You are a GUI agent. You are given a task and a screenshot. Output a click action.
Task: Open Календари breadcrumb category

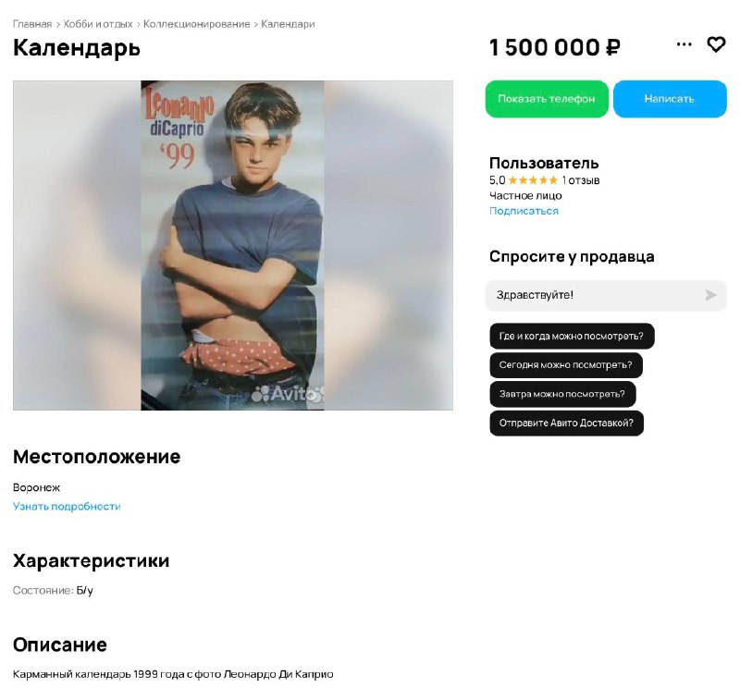tap(288, 24)
